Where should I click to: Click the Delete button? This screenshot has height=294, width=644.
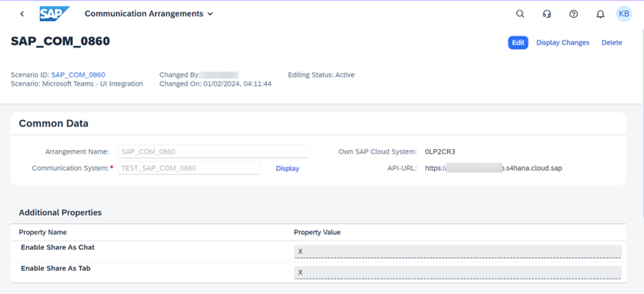coord(612,43)
